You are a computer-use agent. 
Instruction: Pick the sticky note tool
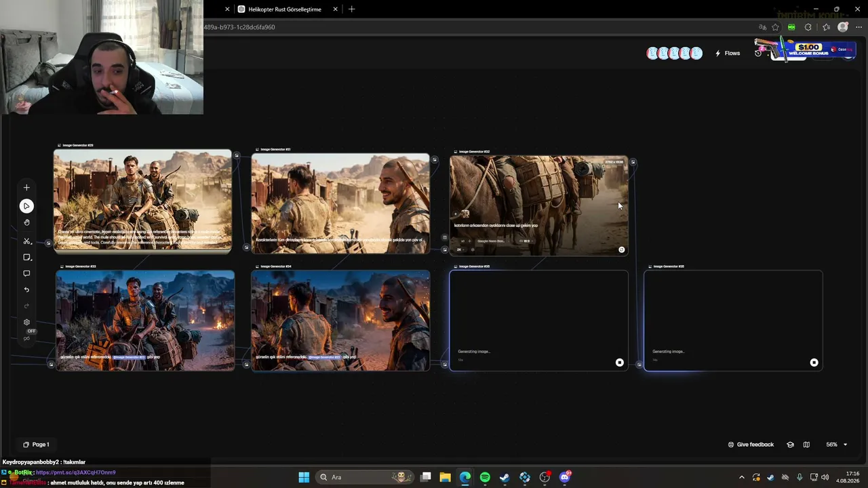click(26, 258)
